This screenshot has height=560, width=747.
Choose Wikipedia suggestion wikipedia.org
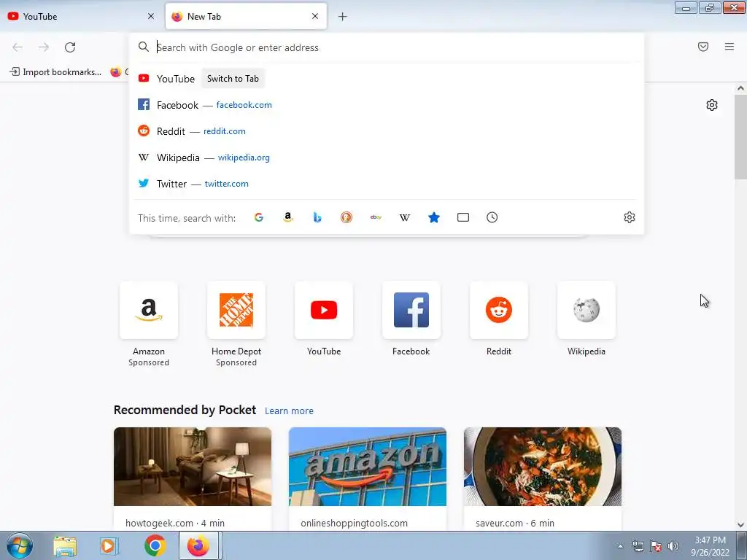[387, 157]
